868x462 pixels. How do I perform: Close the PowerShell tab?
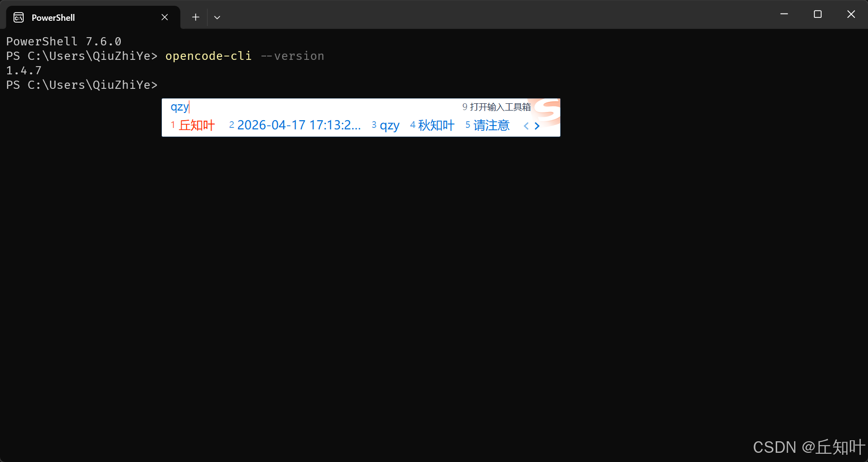165,17
